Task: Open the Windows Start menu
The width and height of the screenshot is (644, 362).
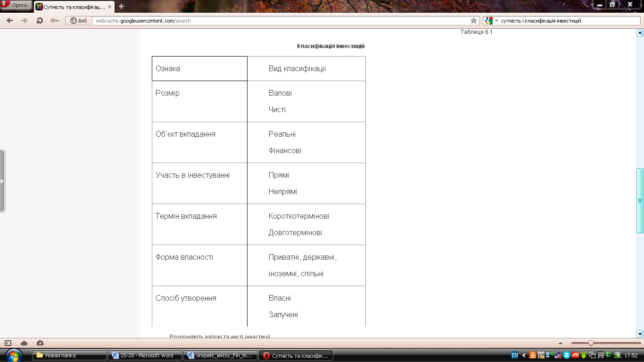Action: (14, 355)
